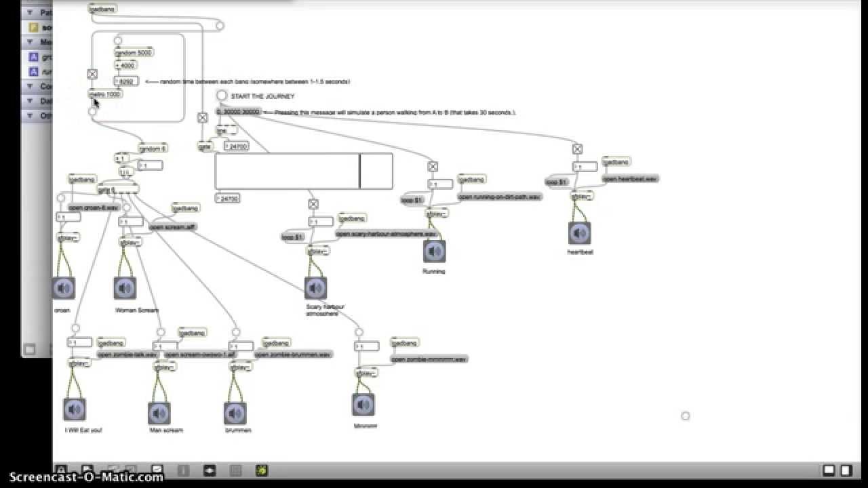The width and height of the screenshot is (868, 488).
Task: Click the 'gate 6' object
Action: (x=118, y=189)
